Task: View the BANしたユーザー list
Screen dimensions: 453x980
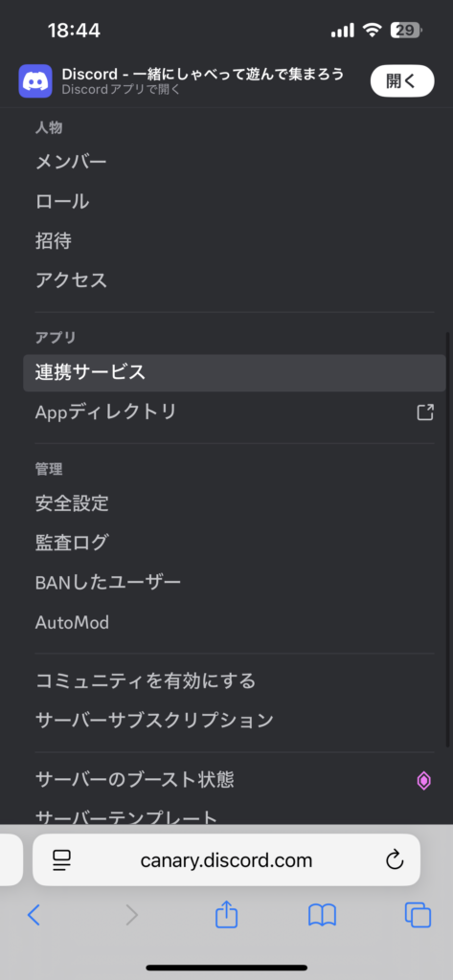Action: coord(234,583)
